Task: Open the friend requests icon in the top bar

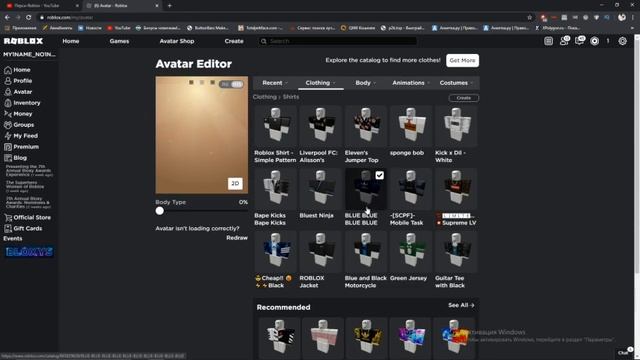Action: pos(564,41)
